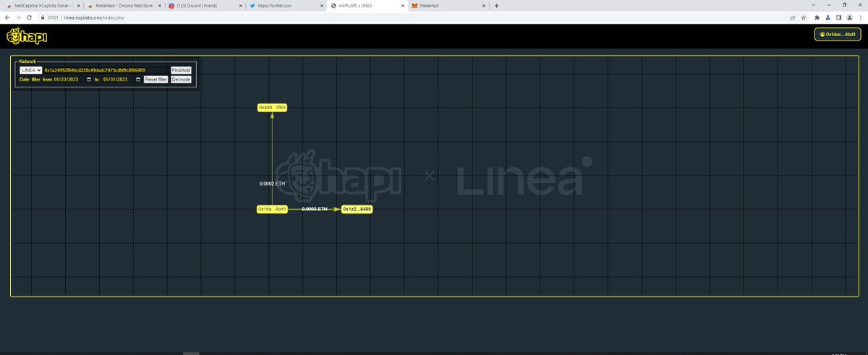Click the Del node button

point(181,80)
